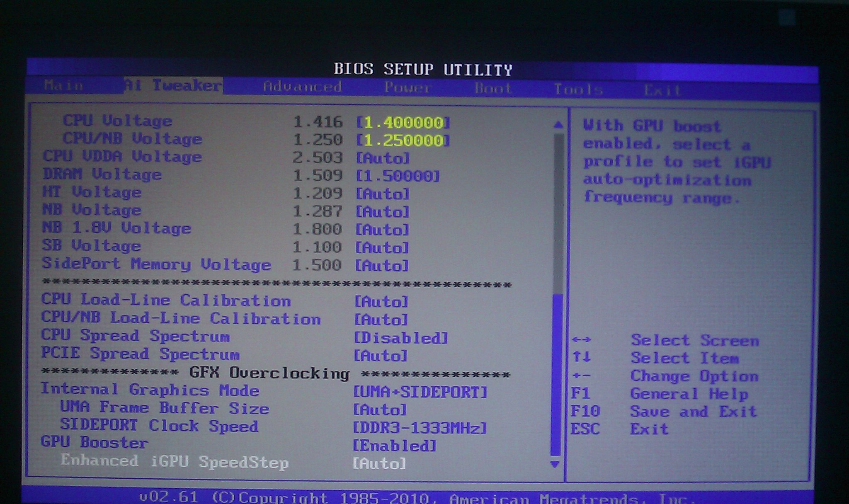Screen dimensions: 849x504
Task: Open the Tools tab
Action: point(578,89)
